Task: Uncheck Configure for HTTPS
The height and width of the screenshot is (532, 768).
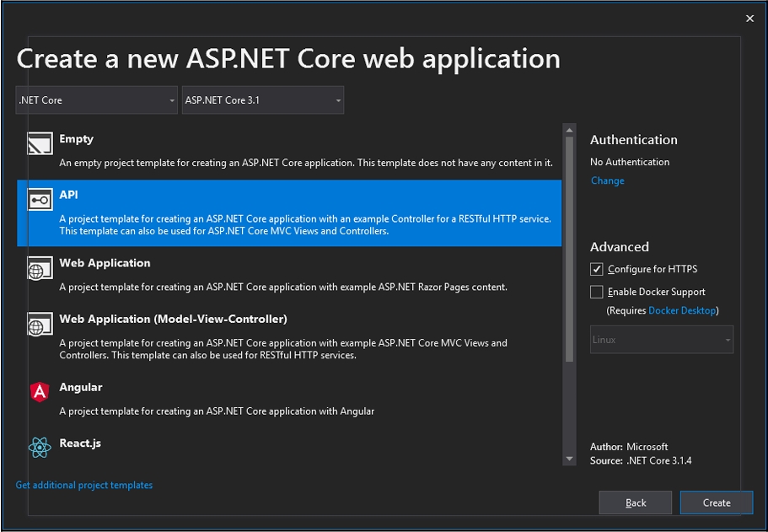Action: click(597, 269)
